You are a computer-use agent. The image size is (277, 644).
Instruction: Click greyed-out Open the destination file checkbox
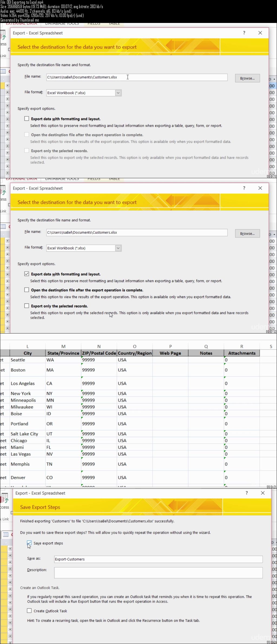(x=27, y=134)
